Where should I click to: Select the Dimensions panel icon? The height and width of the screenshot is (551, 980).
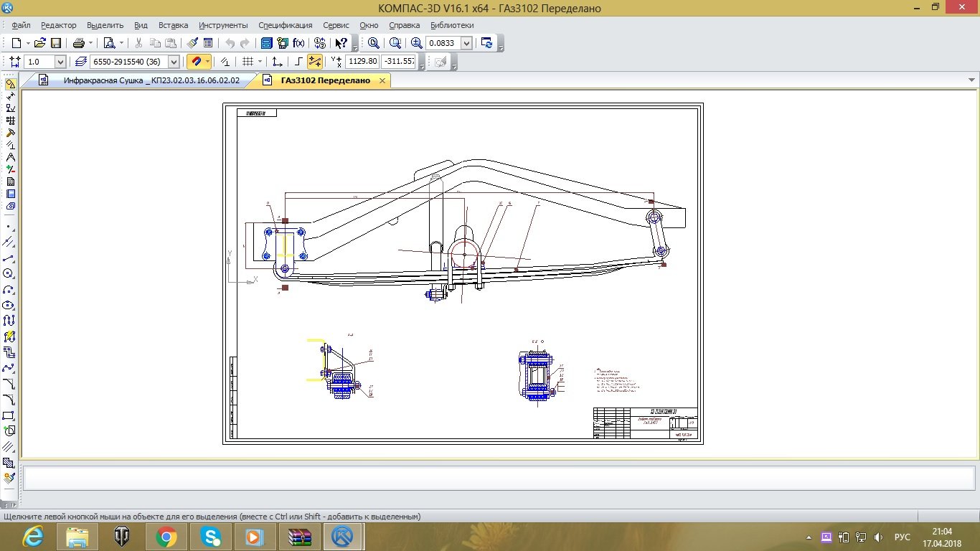(x=10, y=96)
